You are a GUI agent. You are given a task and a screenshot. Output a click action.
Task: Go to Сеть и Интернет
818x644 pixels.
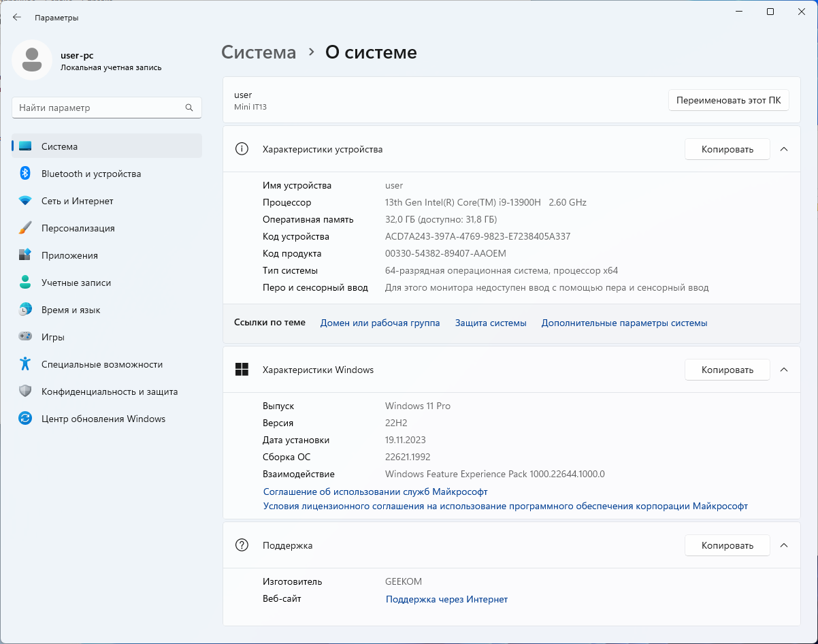pos(107,201)
